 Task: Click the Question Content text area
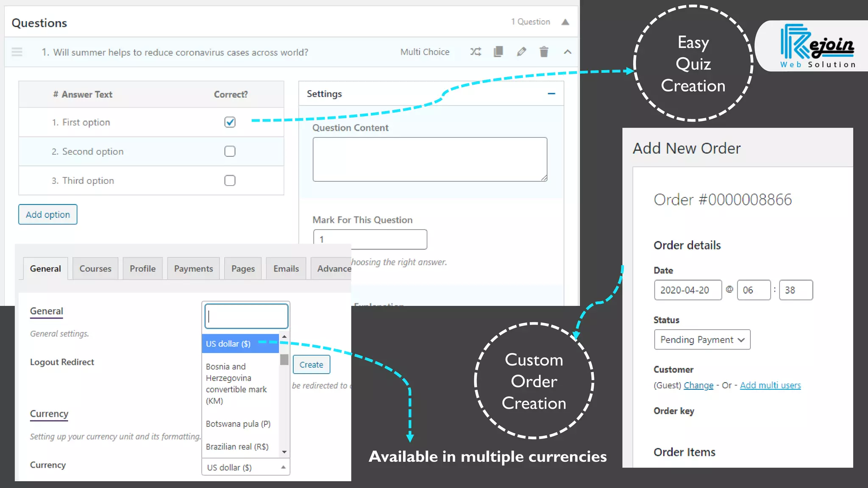point(430,159)
